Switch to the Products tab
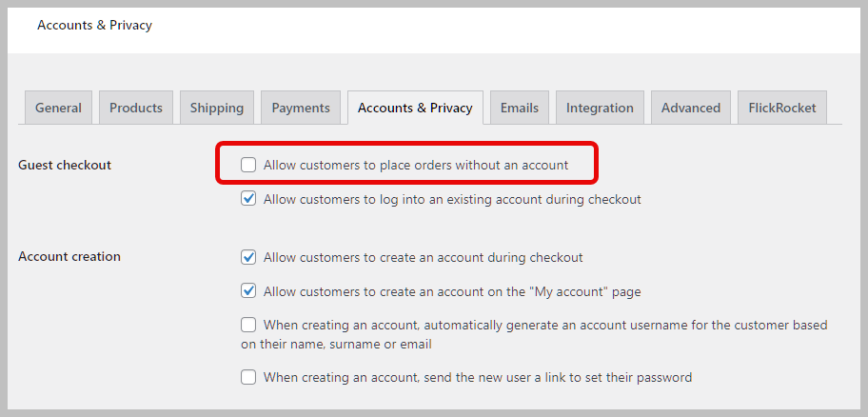This screenshot has height=417, width=868. (136, 108)
